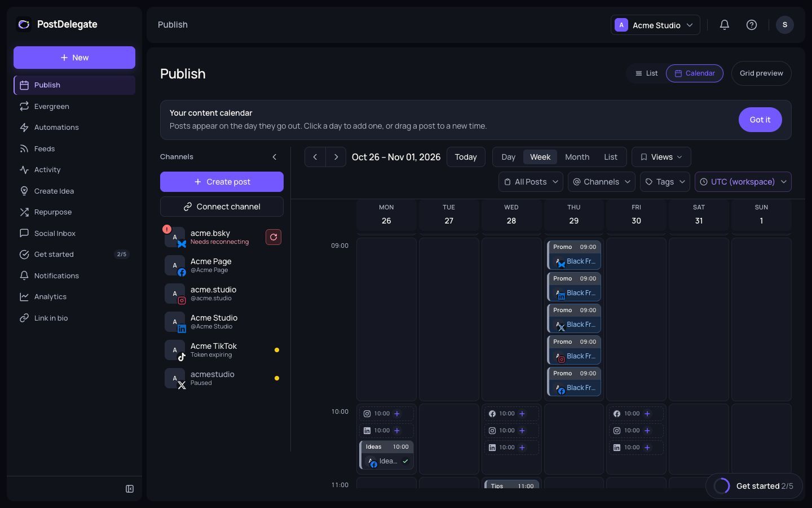Screen dimensions: 812x508
Task: Select acme.studio Instagram channel avatar
Action: (x=175, y=294)
